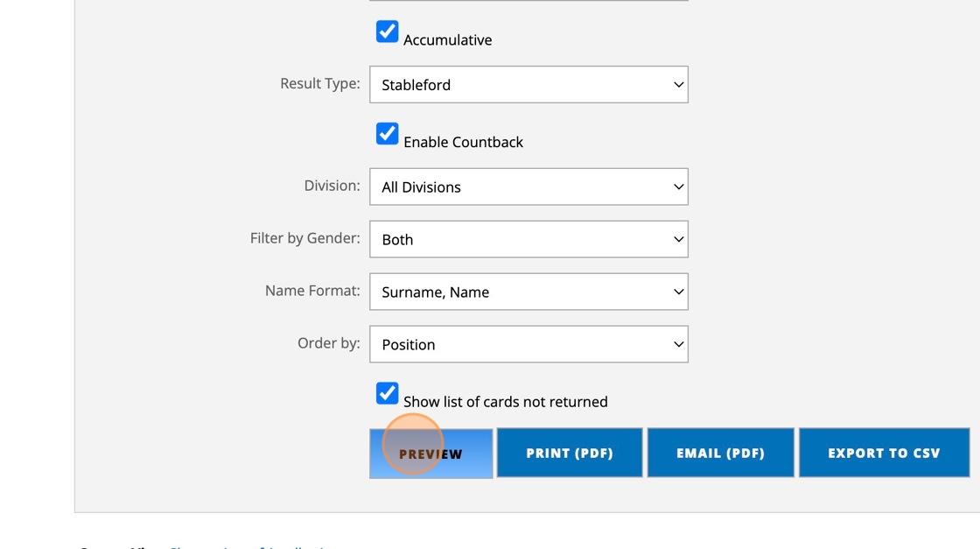Click the 'Surname, Name' selected value text
This screenshot has height=549, width=980.
point(435,292)
